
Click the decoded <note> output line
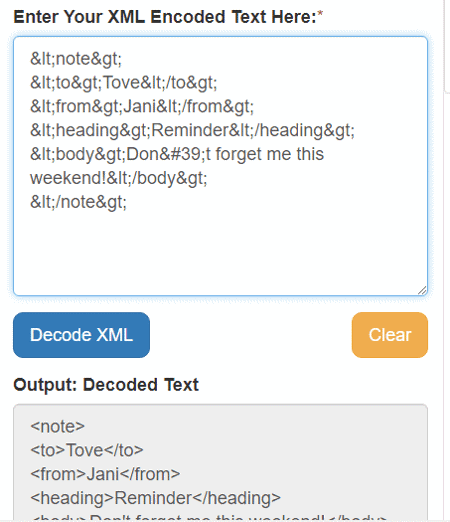pos(57,426)
